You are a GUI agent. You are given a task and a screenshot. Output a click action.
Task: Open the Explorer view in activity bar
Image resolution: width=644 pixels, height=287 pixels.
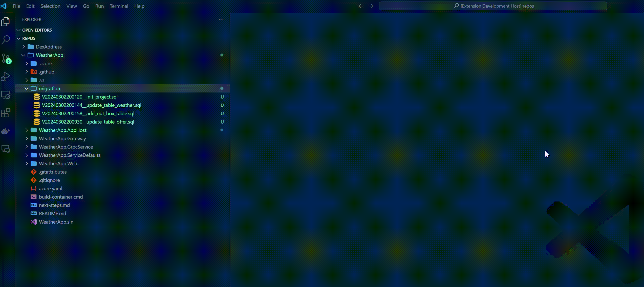(6, 22)
